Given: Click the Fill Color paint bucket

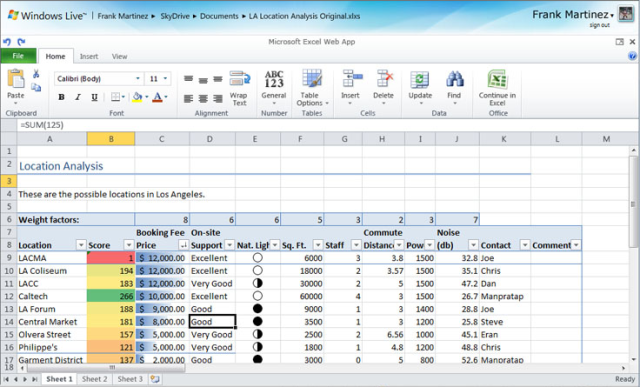Looking at the screenshot, I should click(138, 97).
